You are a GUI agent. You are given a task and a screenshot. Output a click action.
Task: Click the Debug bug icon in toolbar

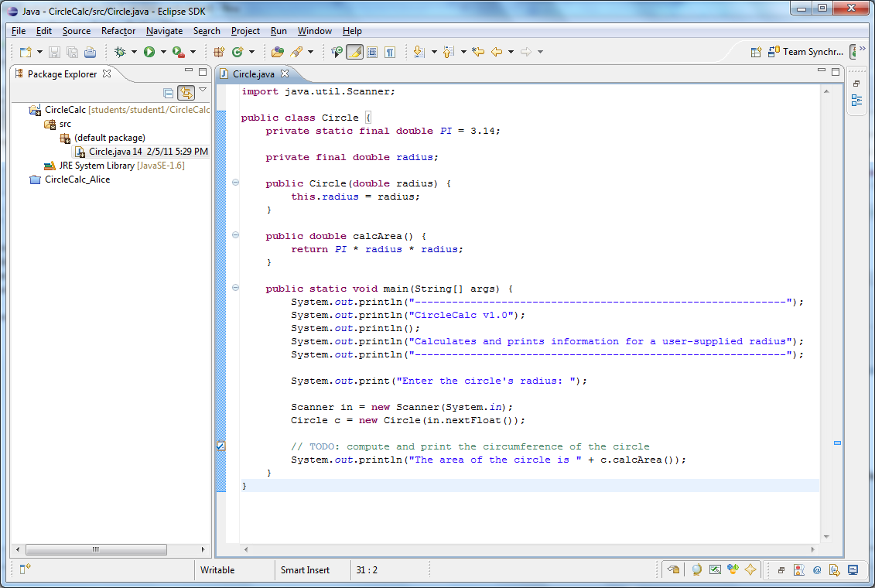119,52
